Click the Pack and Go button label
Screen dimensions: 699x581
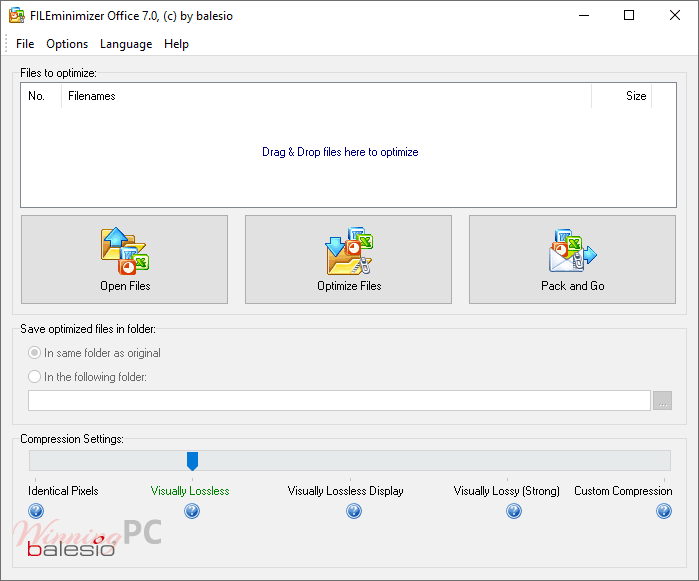(573, 286)
